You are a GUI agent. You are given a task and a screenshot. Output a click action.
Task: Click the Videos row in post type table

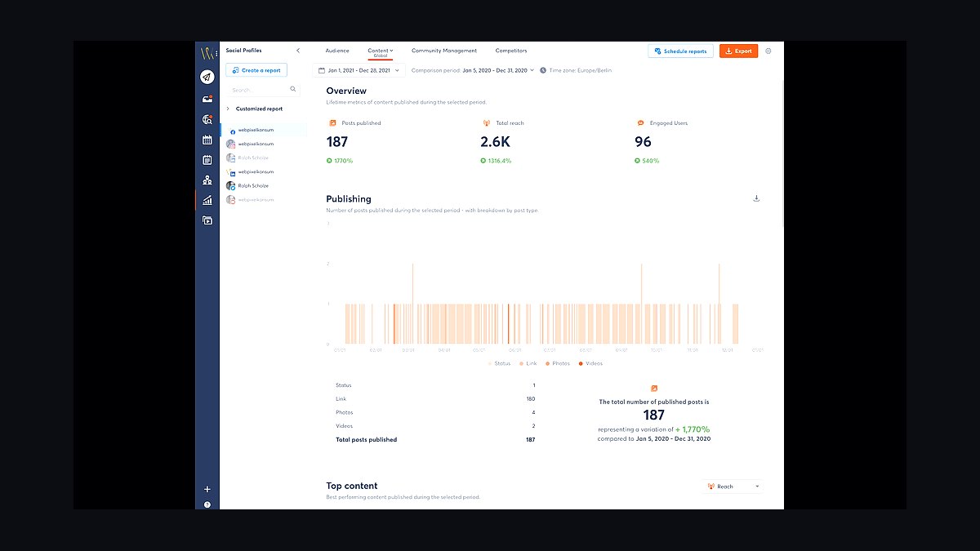pyautogui.click(x=435, y=426)
